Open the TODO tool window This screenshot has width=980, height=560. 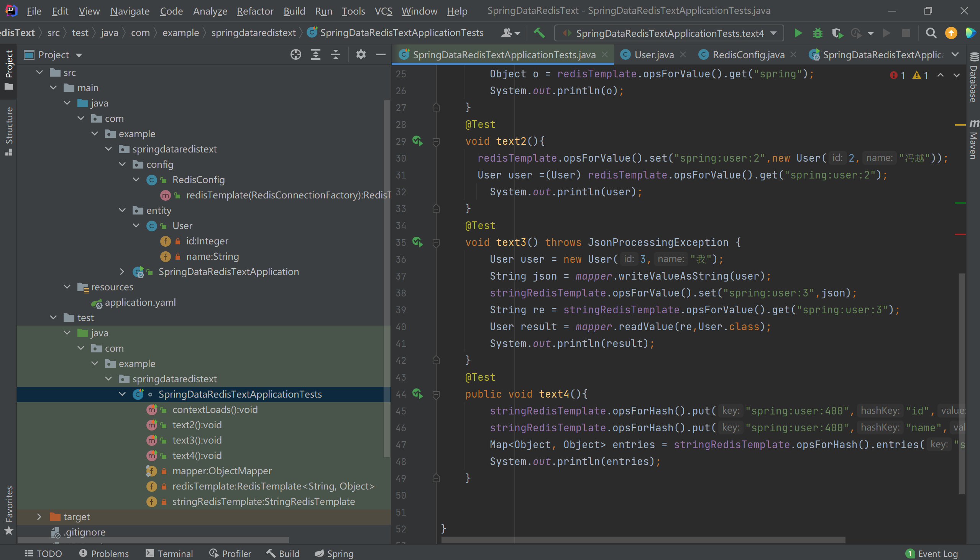(43, 553)
